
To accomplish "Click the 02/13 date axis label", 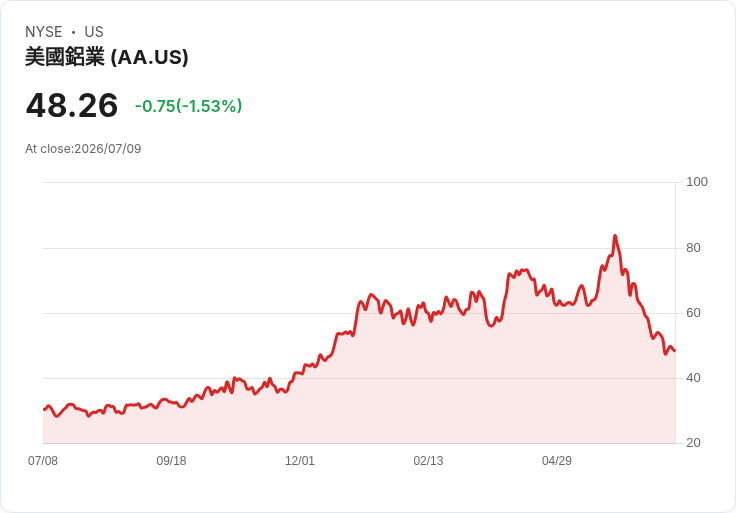I will (428, 460).
